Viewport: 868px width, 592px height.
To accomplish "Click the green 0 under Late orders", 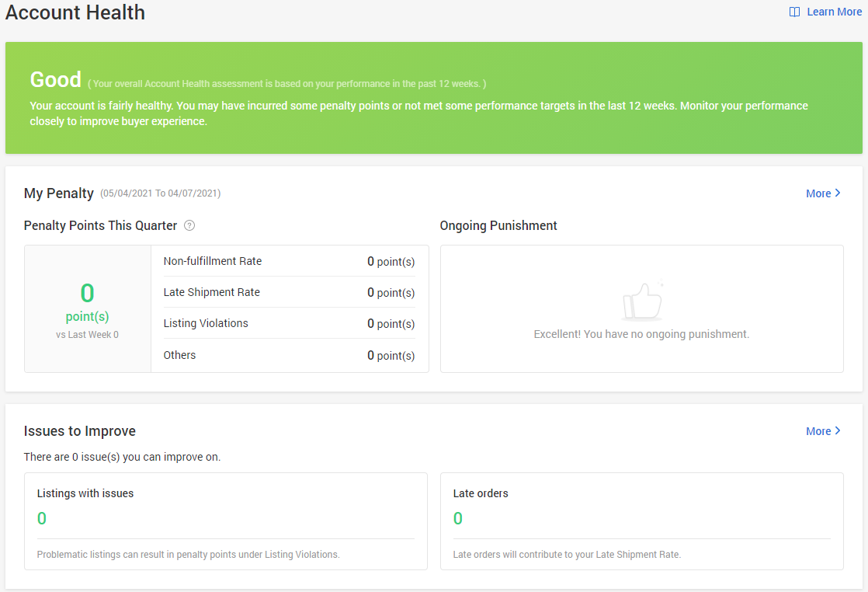I will pyautogui.click(x=458, y=518).
